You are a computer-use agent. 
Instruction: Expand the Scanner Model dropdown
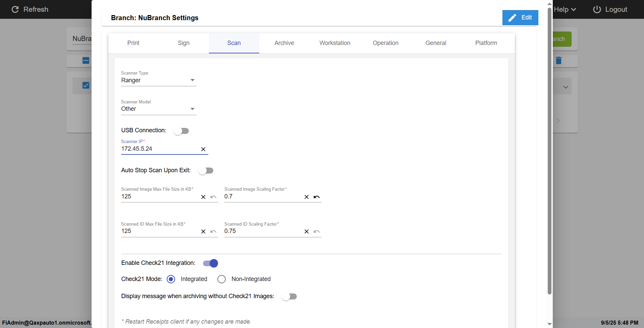158,109
